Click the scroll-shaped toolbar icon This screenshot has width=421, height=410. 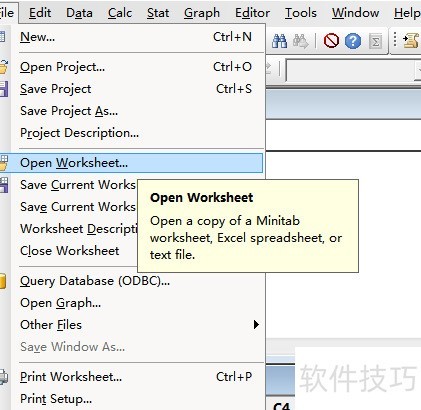point(411,41)
